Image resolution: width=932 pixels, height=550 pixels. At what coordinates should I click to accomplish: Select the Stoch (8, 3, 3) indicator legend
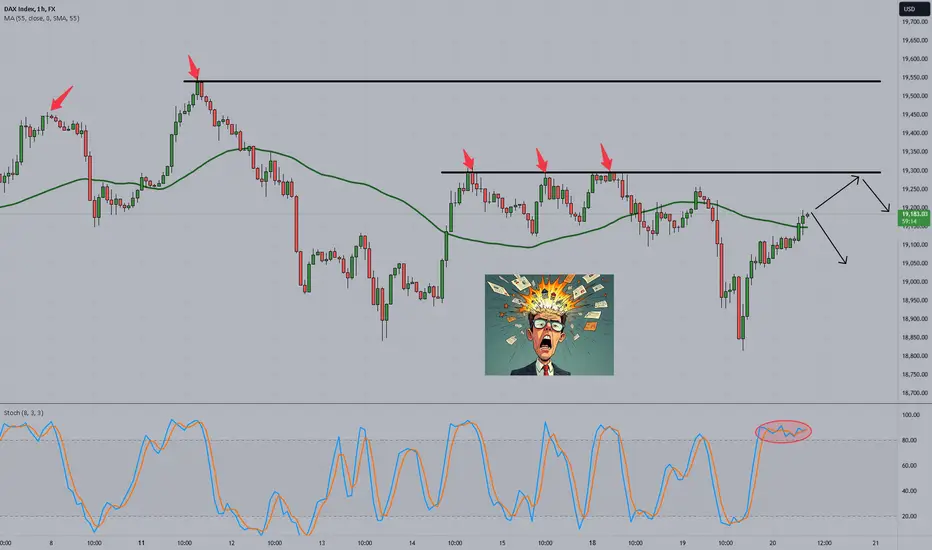pyautogui.click(x=23, y=413)
